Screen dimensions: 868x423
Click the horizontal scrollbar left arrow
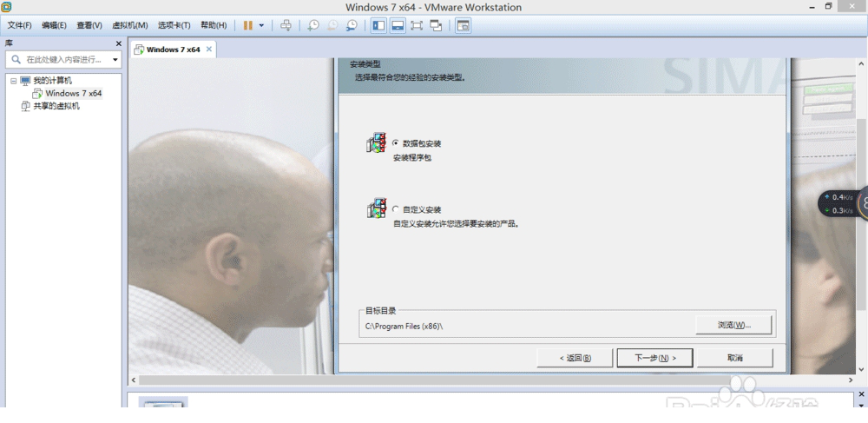pos(133,380)
